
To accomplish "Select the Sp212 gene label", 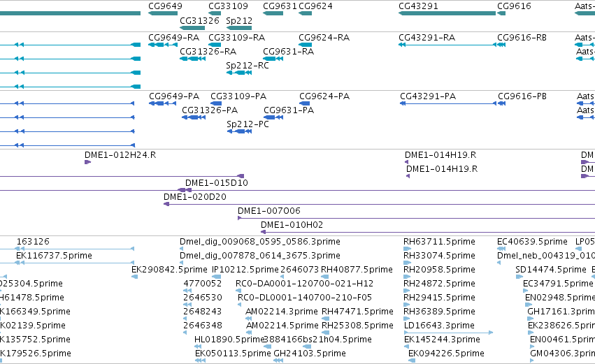I will click(239, 20).
